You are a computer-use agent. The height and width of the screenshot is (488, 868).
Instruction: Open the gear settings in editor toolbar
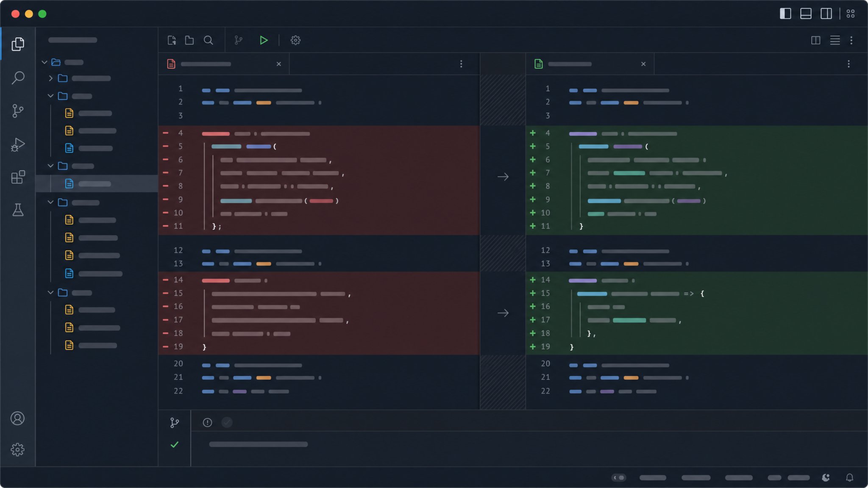pyautogui.click(x=295, y=40)
